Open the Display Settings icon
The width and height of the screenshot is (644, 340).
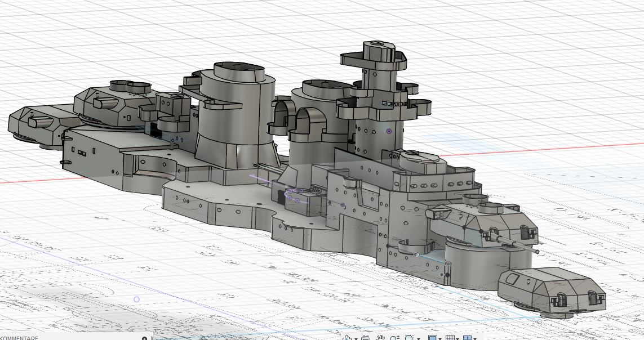click(x=433, y=338)
